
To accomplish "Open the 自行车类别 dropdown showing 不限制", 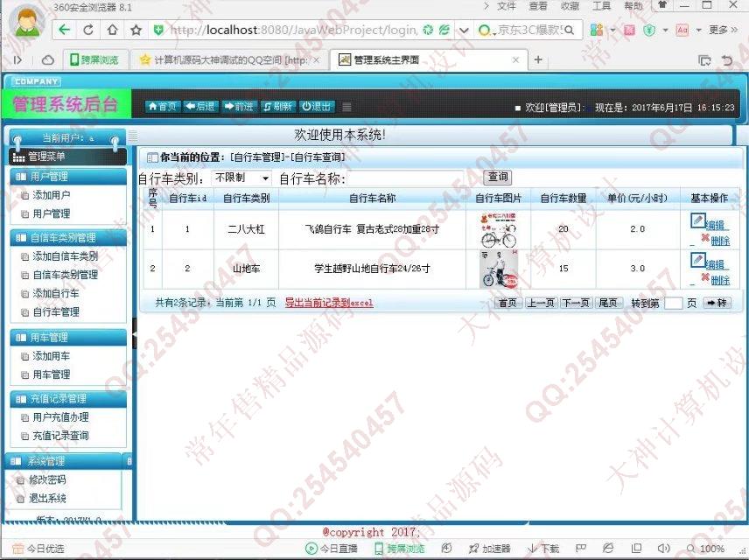I will pyautogui.click(x=242, y=178).
